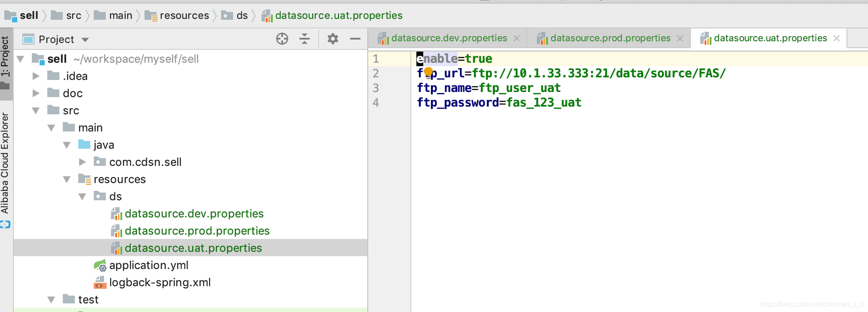This screenshot has width=868, height=312.
Task: Click the ftp_password=fas_123_uat line
Action: [x=499, y=102]
